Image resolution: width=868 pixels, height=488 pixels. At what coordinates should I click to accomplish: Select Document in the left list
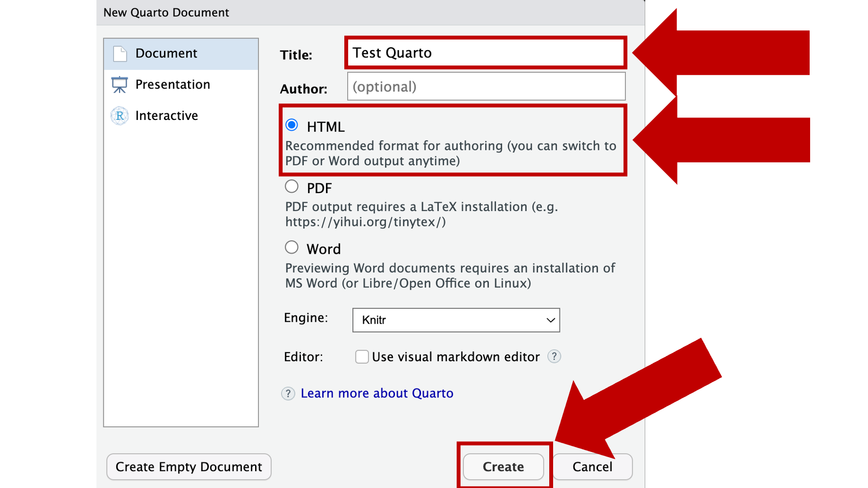pos(181,53)
